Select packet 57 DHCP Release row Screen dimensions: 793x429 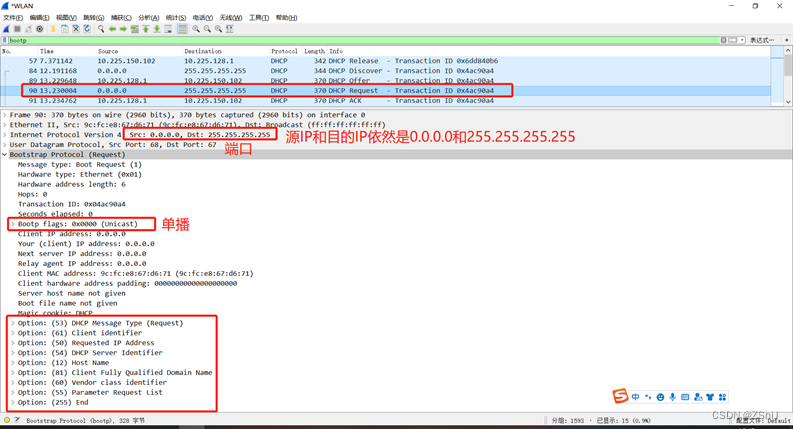[385, 61]
